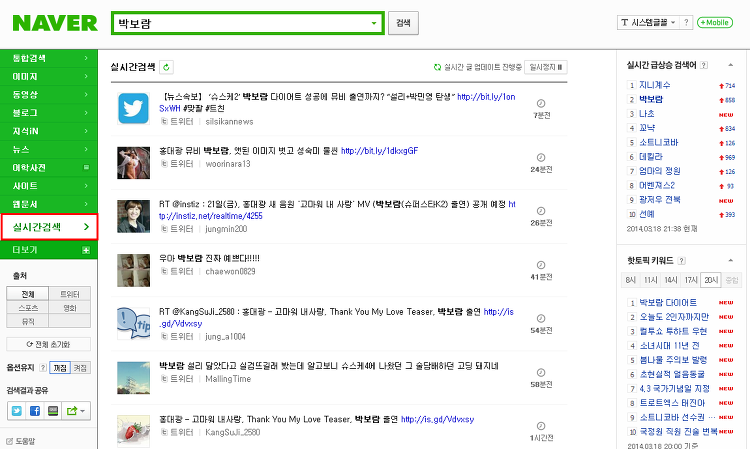This screenshot has width=750, height=449.
Task: Click the question mark next to font selector
Action: point(686,22)
